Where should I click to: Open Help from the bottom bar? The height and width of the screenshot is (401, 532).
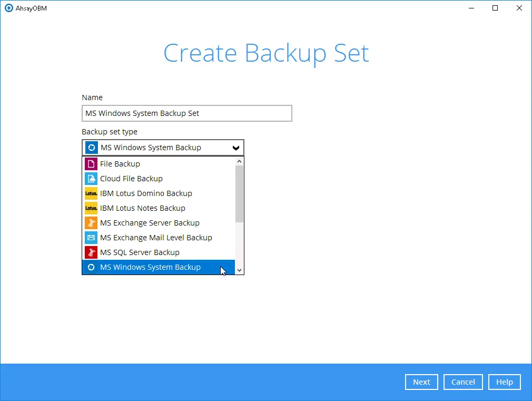point(504,382)
